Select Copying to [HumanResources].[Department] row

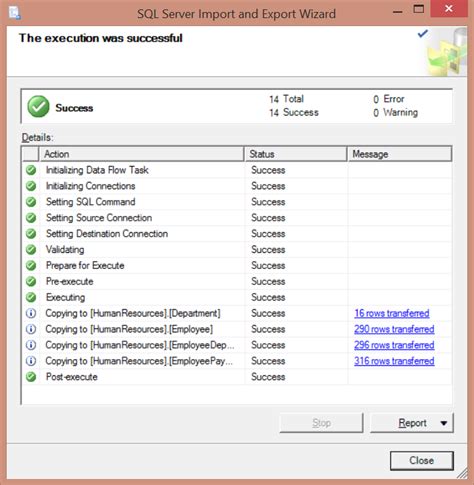point(237,313)
